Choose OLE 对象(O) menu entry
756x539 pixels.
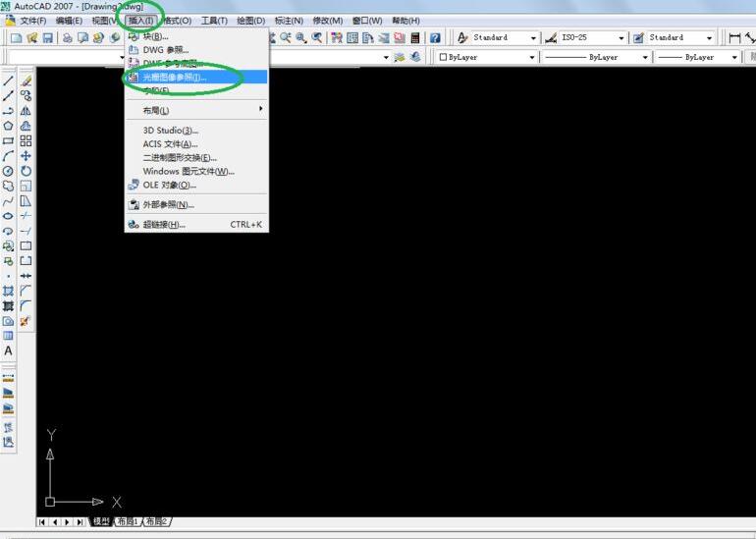196,186
